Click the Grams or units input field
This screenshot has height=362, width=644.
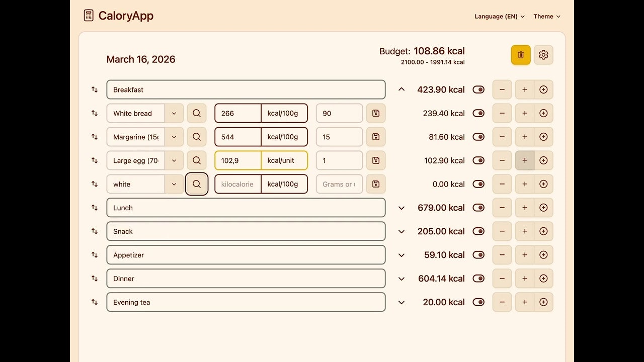(x=339, y=184)
